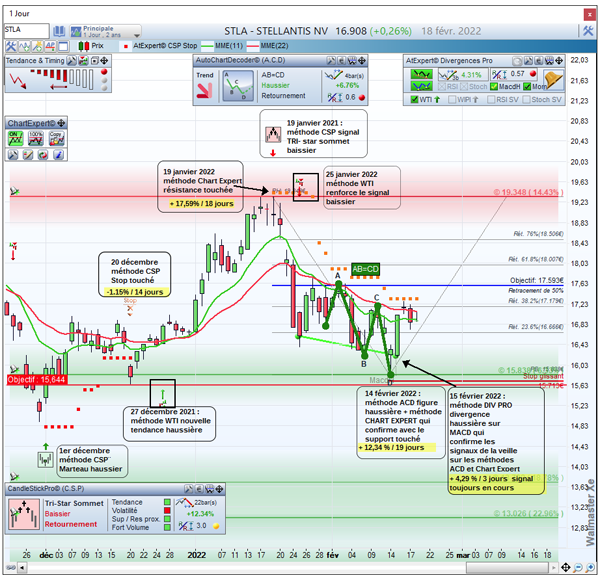
Task: Open settings wrench in Tendance & Timing panel
Action: click(71, 60)
